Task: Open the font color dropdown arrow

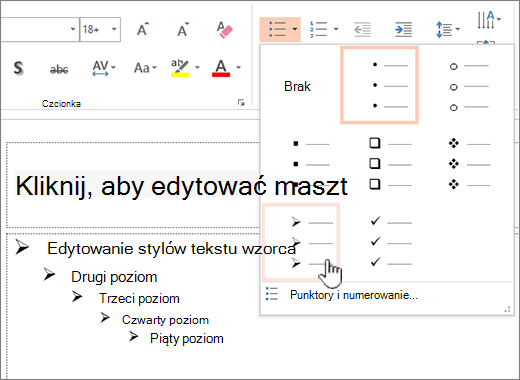Action: click(238, 68)
